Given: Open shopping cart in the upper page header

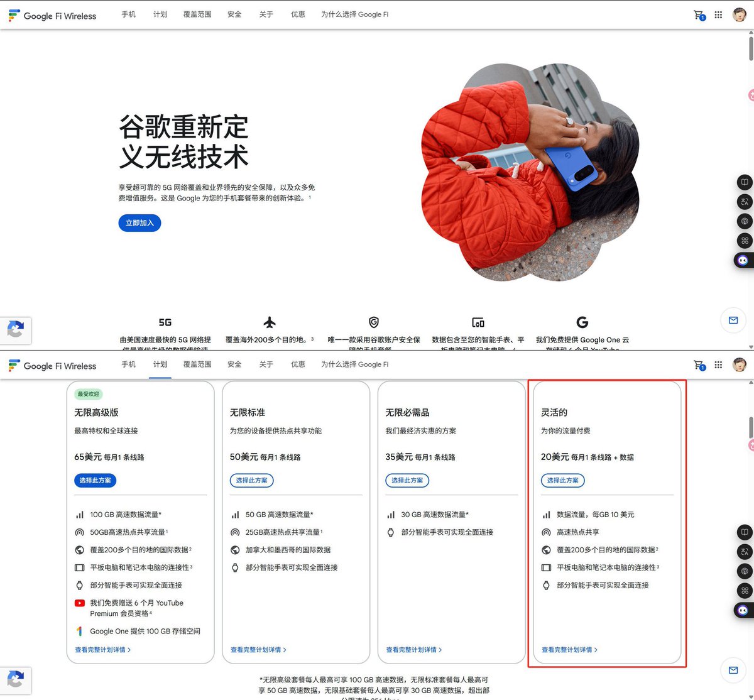Looking at the screenshot, I should pyautogui.click(x=699, y=14).
